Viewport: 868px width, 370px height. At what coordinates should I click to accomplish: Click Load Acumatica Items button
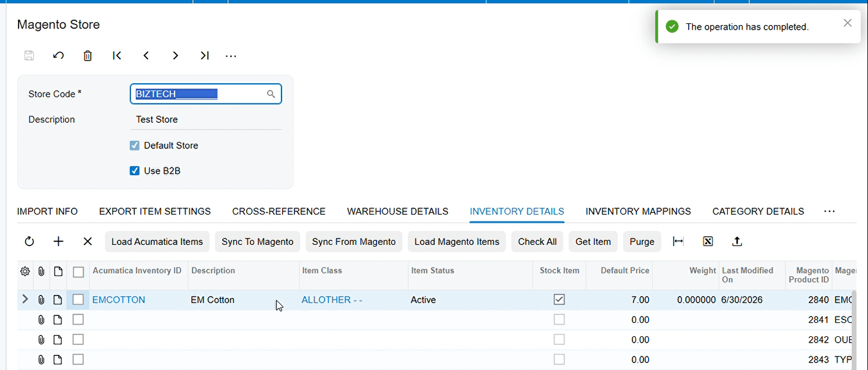coord(157,242)
